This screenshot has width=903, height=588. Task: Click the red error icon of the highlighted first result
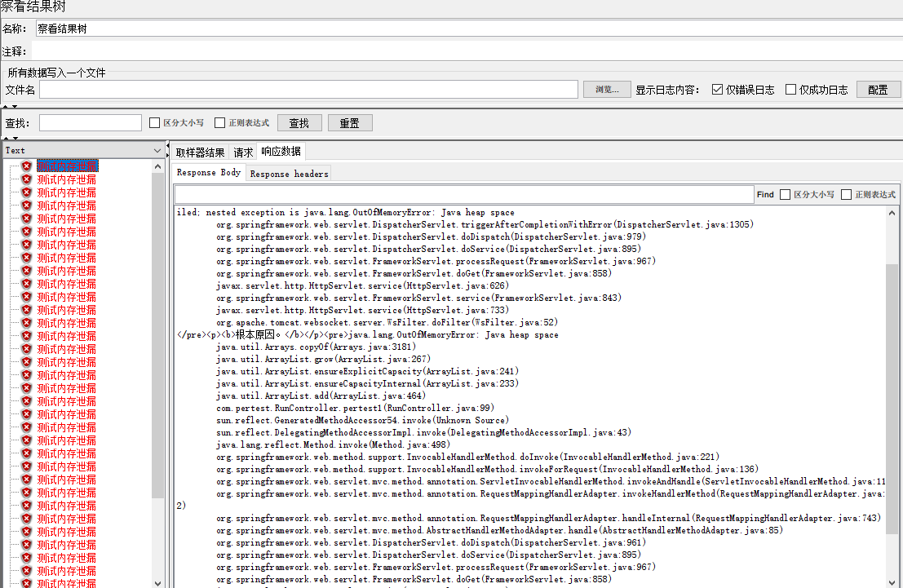(x=26, y=166)
